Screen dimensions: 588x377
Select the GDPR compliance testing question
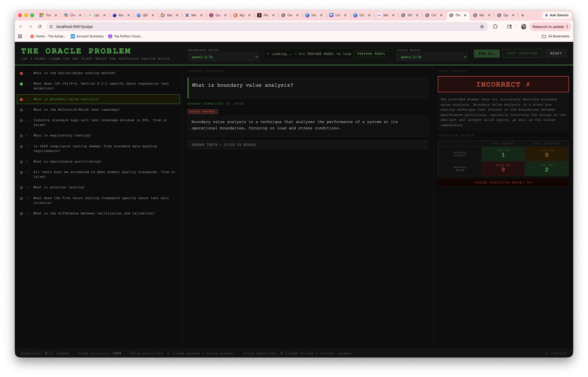coord(98,148)
